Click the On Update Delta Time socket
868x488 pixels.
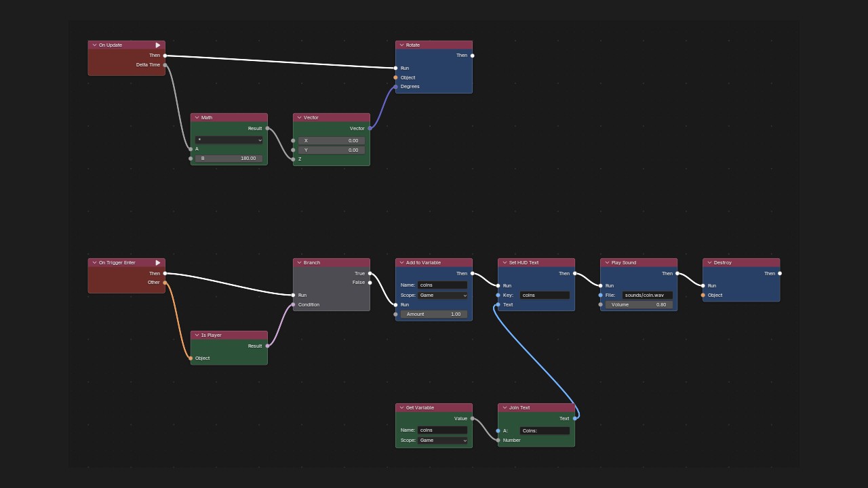(165, 65)
